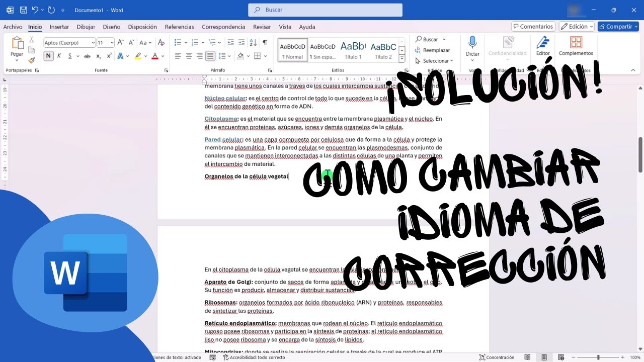Increase the paragraph indent

pos(241,43)
